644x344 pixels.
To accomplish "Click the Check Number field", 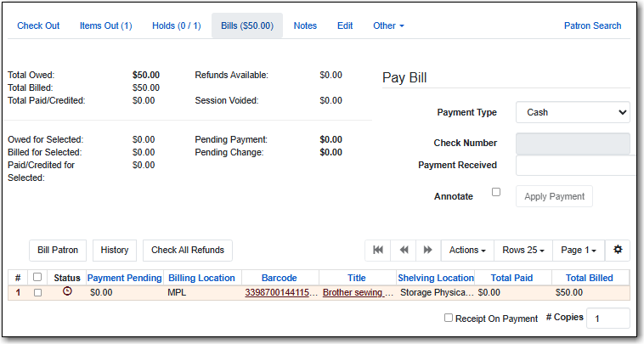I will coord(573,144).
